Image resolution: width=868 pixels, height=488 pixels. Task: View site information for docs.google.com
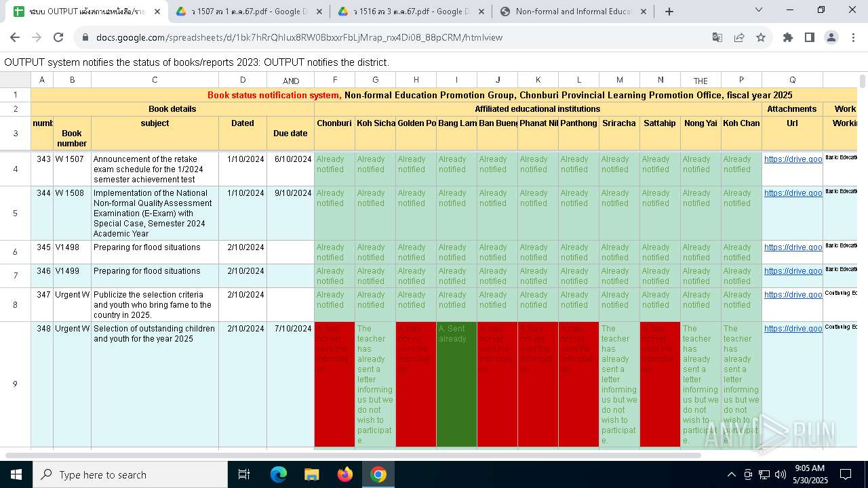point(85,37)
